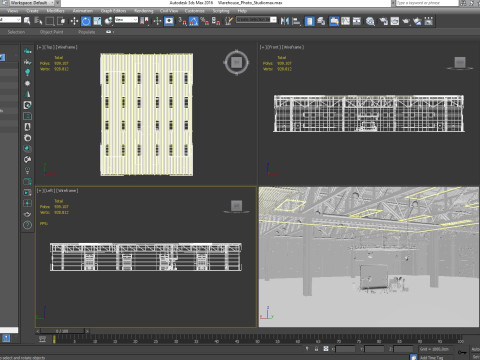Viewport: 480px width, 360px height.
Task: Click Render in Cloud icon
Action: tap(417, 21)
